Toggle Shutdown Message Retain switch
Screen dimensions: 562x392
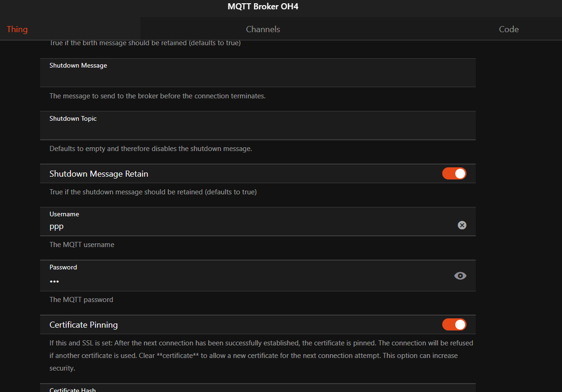454,174
